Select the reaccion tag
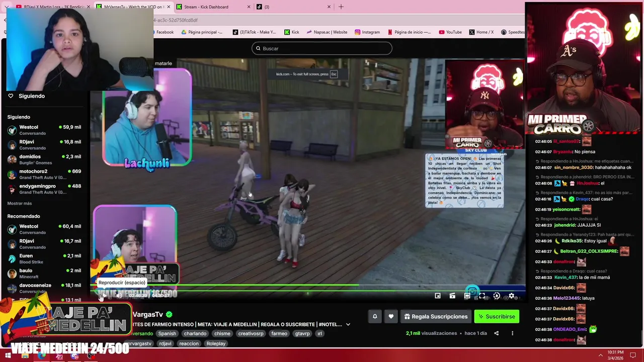 (x=189, y=343)
